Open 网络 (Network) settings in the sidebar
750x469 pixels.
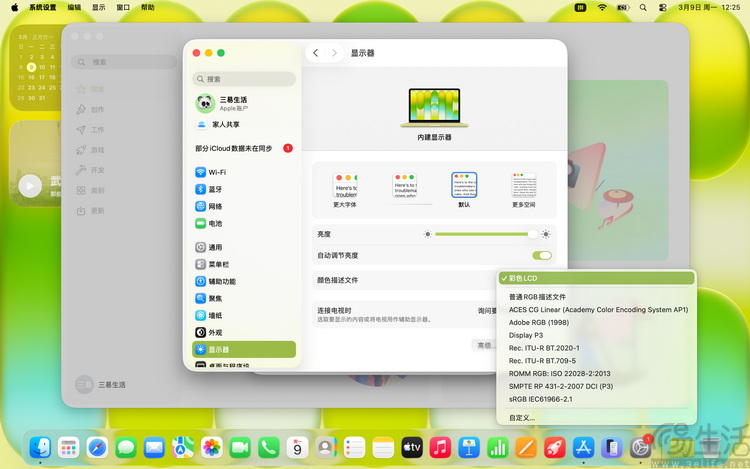click(x=244, y=207)
